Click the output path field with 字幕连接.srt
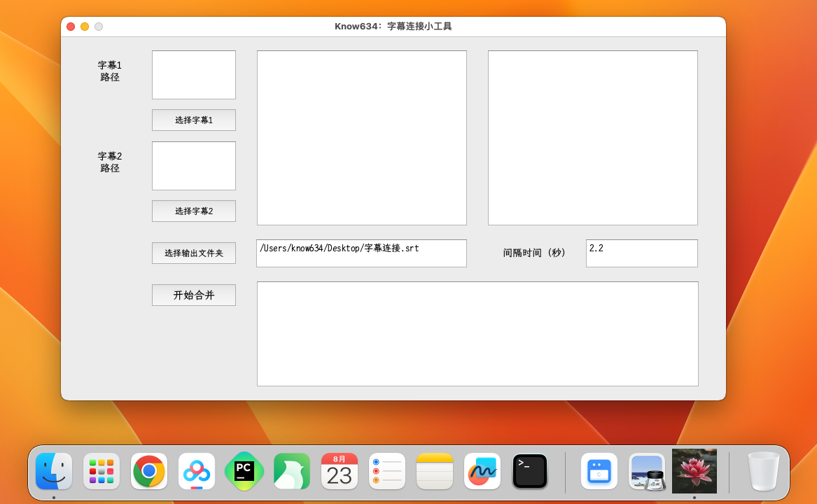 coord(361,253)
